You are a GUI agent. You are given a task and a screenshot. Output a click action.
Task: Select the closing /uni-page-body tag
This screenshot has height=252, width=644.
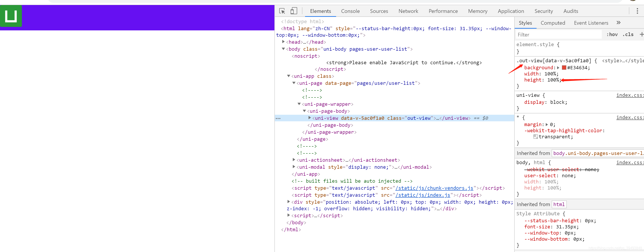tap(330, 125)
